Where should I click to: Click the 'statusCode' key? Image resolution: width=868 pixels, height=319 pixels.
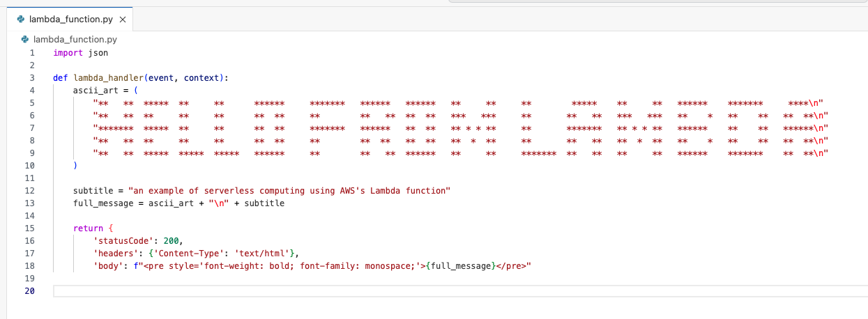click(123, 241)
